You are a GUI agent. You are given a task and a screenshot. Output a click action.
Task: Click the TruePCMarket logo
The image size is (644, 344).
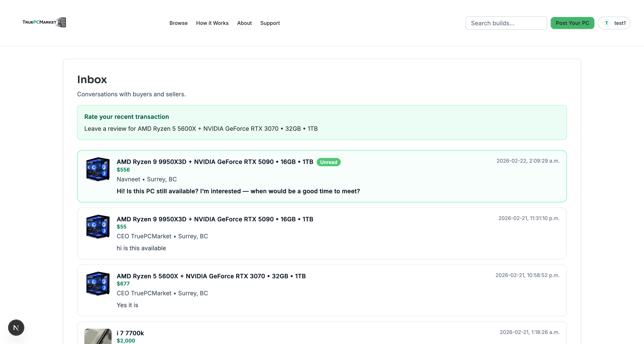pos(44,22)
